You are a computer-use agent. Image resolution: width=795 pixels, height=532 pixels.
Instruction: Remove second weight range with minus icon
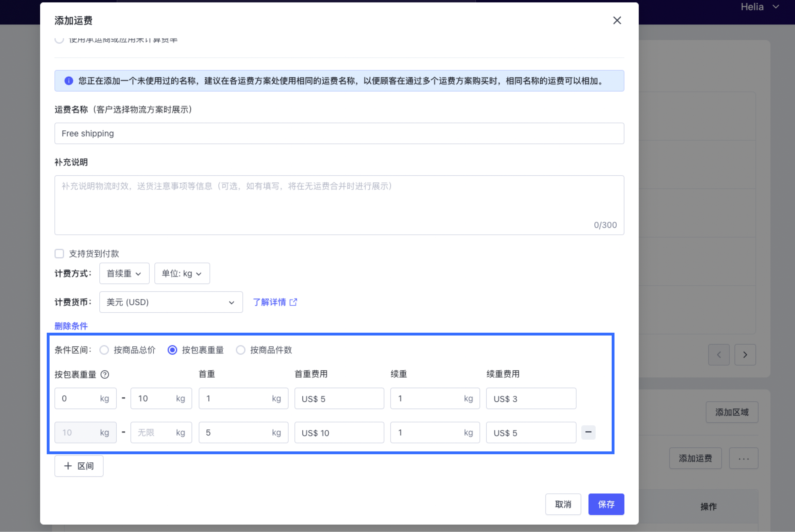(588, 432)
